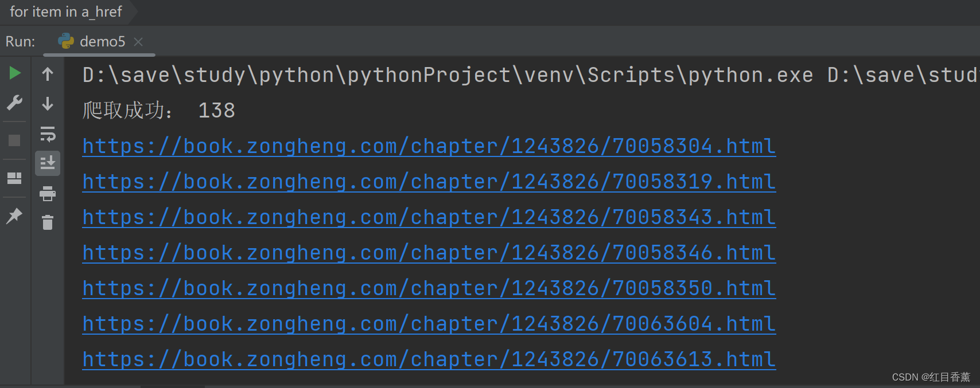Open chapter link ending 70058304.html
The width and height of the screenshot is (980, 388).
click(429, 146)
